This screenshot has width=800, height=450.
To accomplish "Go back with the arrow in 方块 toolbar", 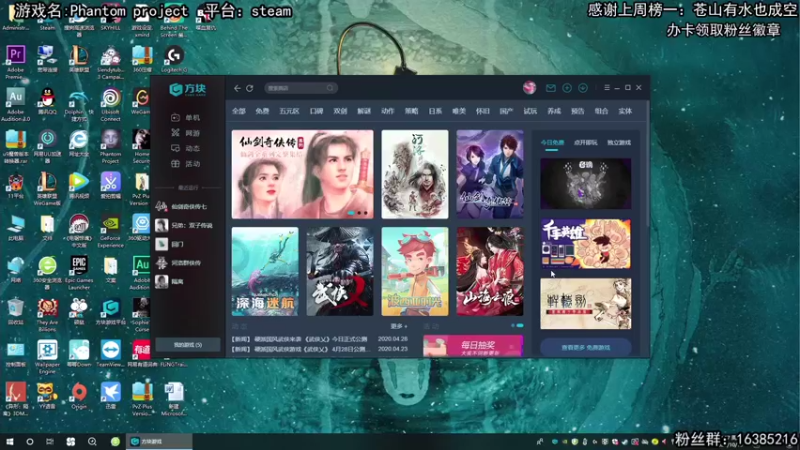I will (237, 88).
